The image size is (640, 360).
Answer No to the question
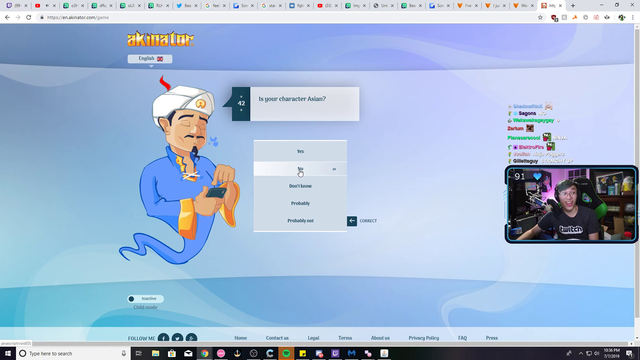[300, 169]
